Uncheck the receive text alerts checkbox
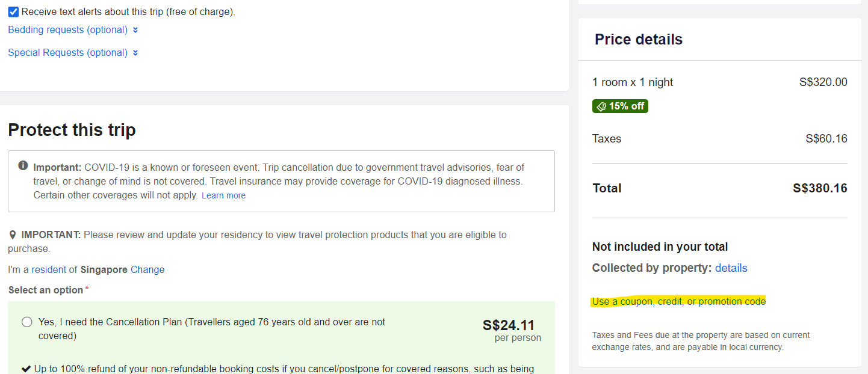The height and width of the screenshot is (374, 868). tap(13, 11)
